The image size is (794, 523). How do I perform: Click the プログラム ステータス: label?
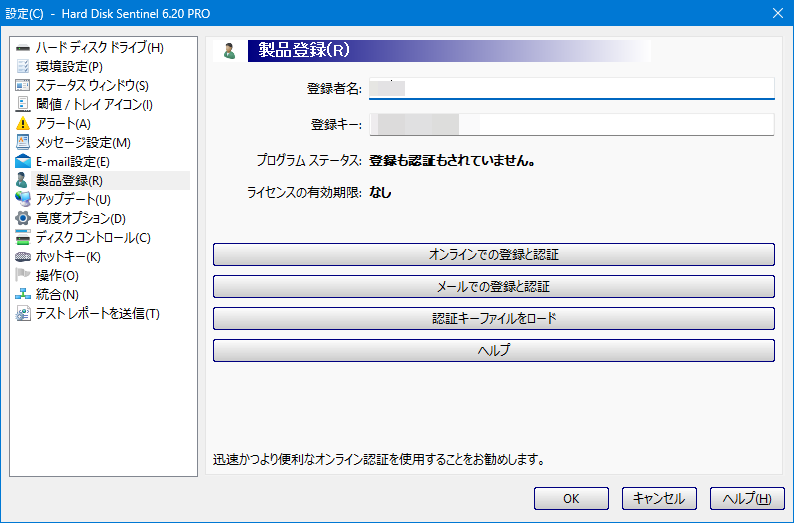point(309,161)
